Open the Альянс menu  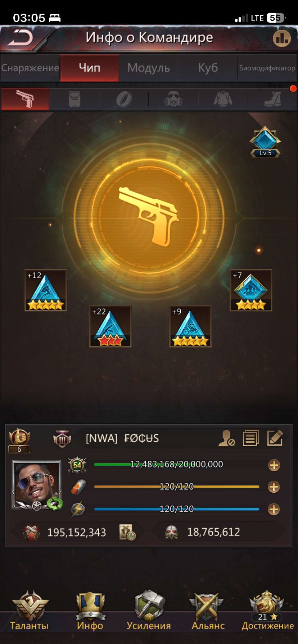tap(208, 611)
